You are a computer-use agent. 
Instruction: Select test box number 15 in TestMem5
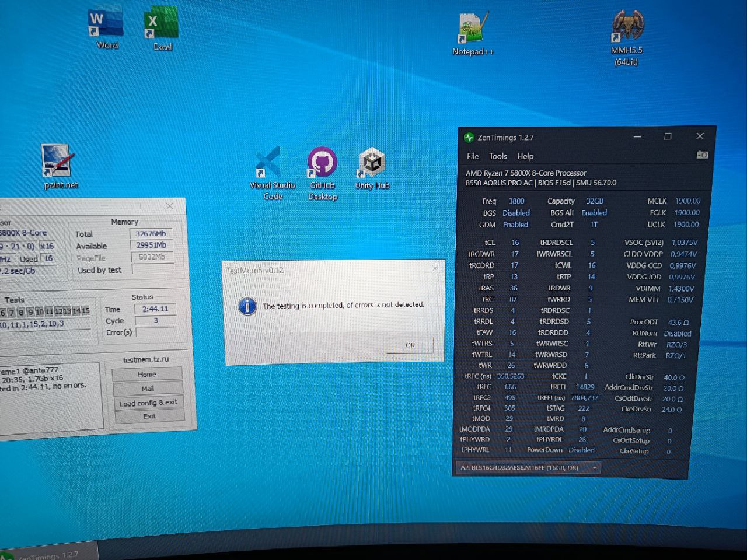(86, 311)
